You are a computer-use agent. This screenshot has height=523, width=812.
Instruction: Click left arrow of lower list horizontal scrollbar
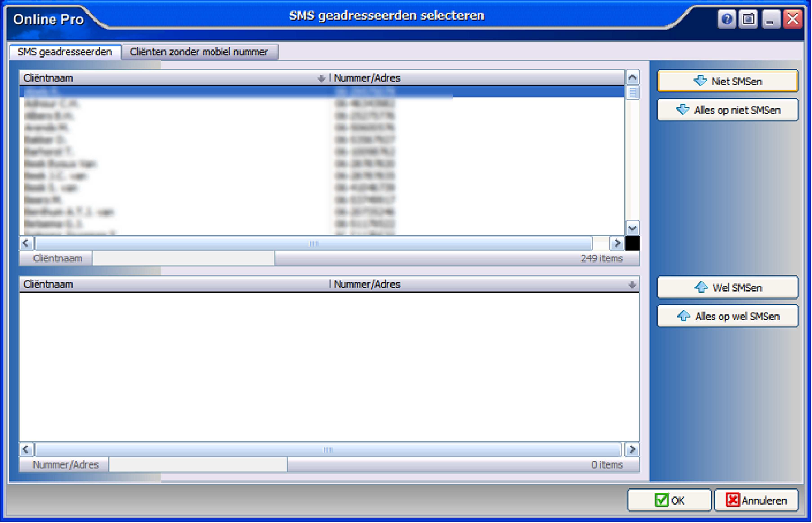point(26,450)
